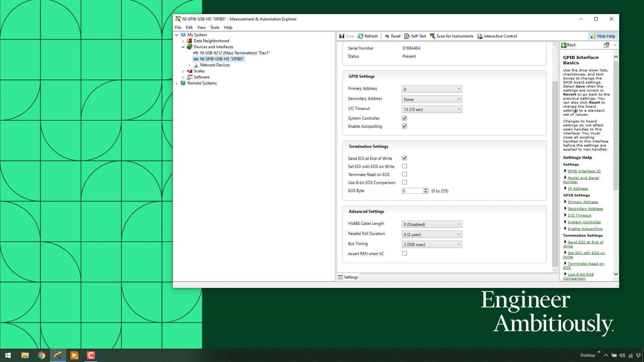
Task: Open the Interactive Control tool
Action: pyautogui.click(x=480, y=36)
